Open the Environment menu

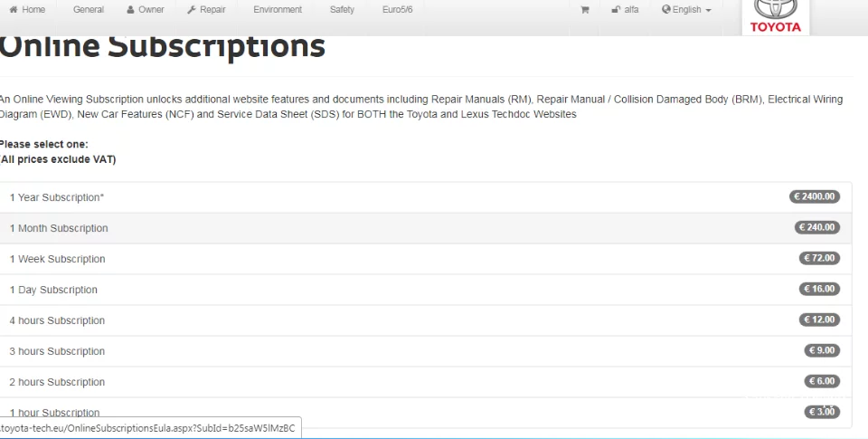pyautogui.click(x=278, y=9)
